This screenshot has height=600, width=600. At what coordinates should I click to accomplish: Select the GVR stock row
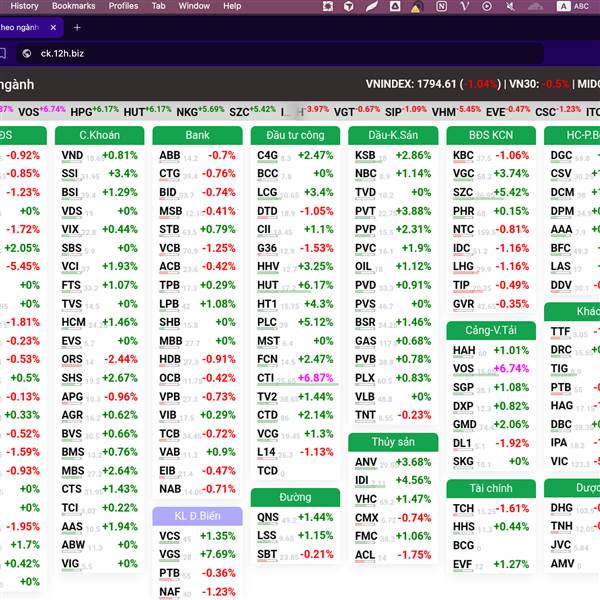[x=491, y=304]
